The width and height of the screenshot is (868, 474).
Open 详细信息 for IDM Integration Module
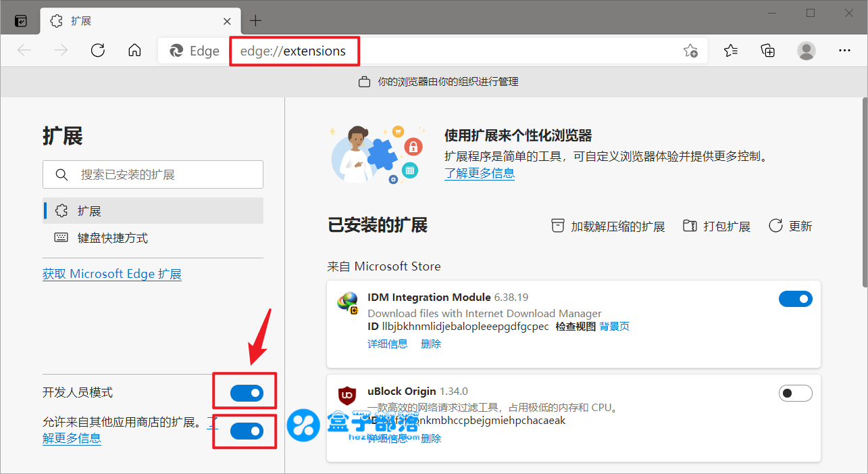[x=388, y=343]
